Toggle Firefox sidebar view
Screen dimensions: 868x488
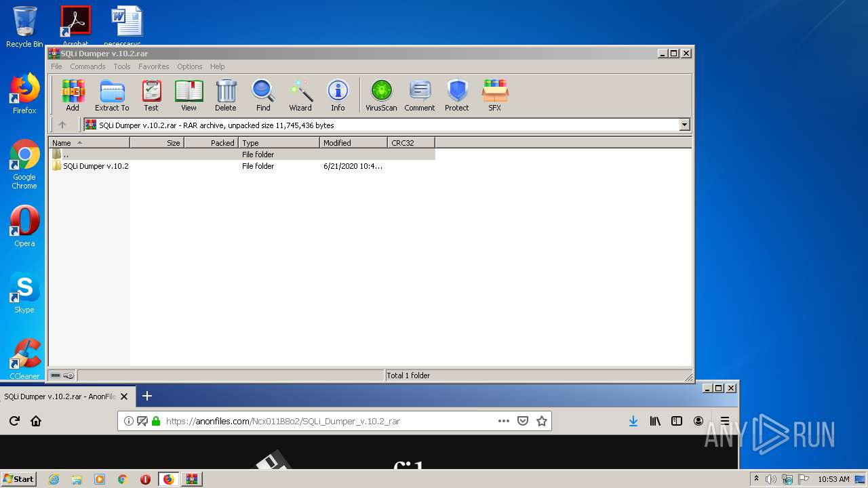[677, 421]
